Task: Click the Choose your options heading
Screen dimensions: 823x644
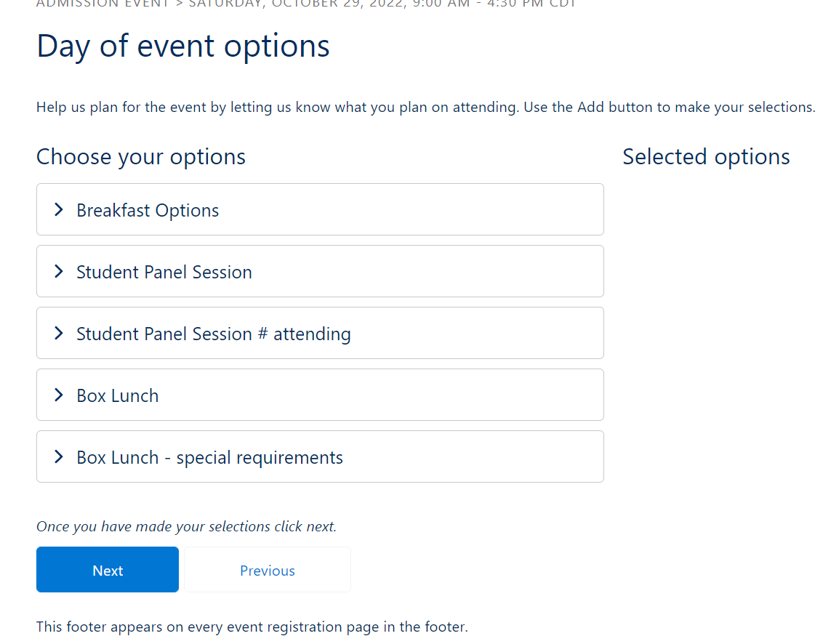Action: pyautogui.click(x=141, y=157)
